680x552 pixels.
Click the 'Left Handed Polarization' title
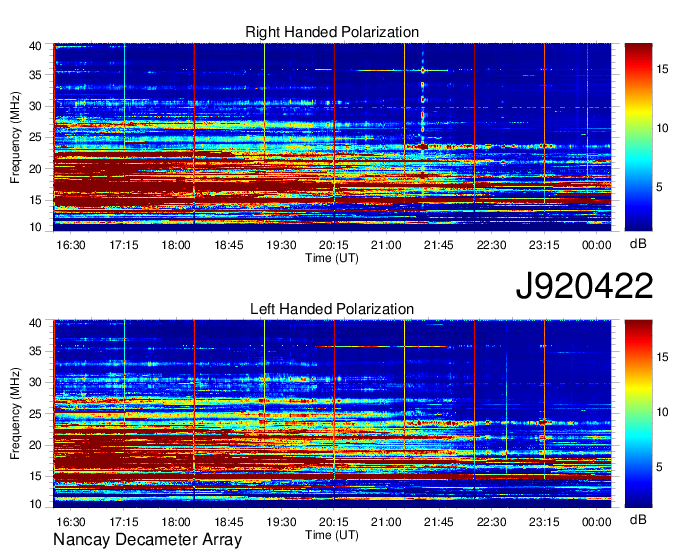pos(332,309)
